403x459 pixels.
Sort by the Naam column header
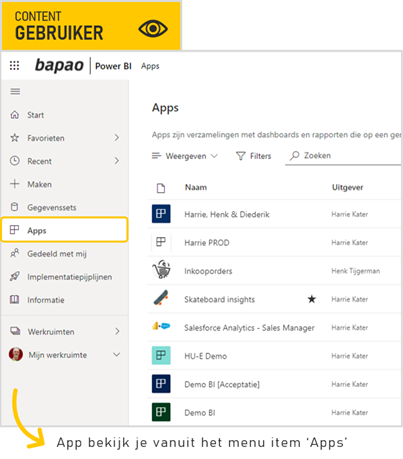196,188
